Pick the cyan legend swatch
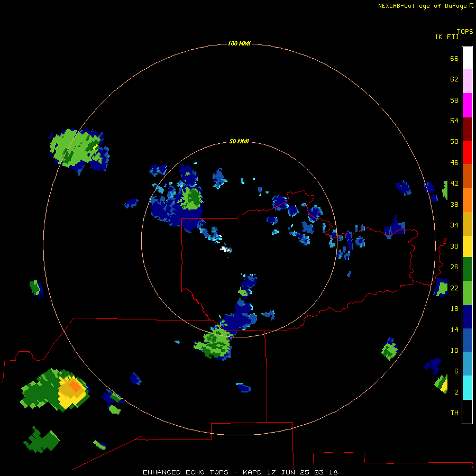 [467, 388]
